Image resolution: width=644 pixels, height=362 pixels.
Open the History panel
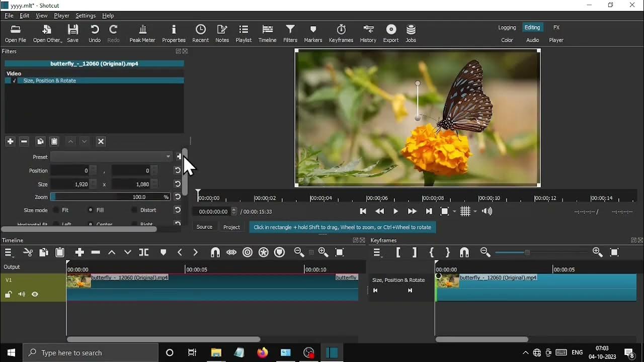click(368, 34)
